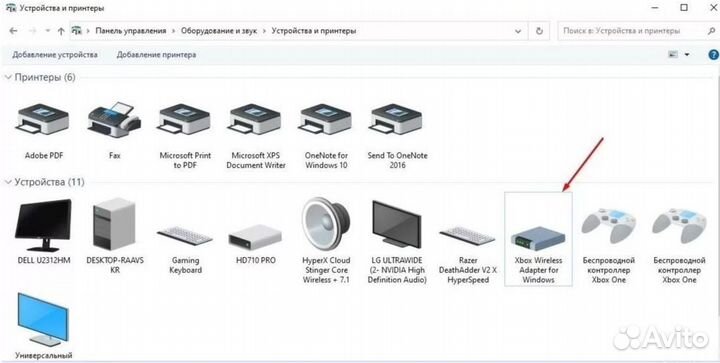Screen dimensions: 720x363
Task: Open recent locations dropdown arrow
Action: pyautogui.click(x=48, y=31)
